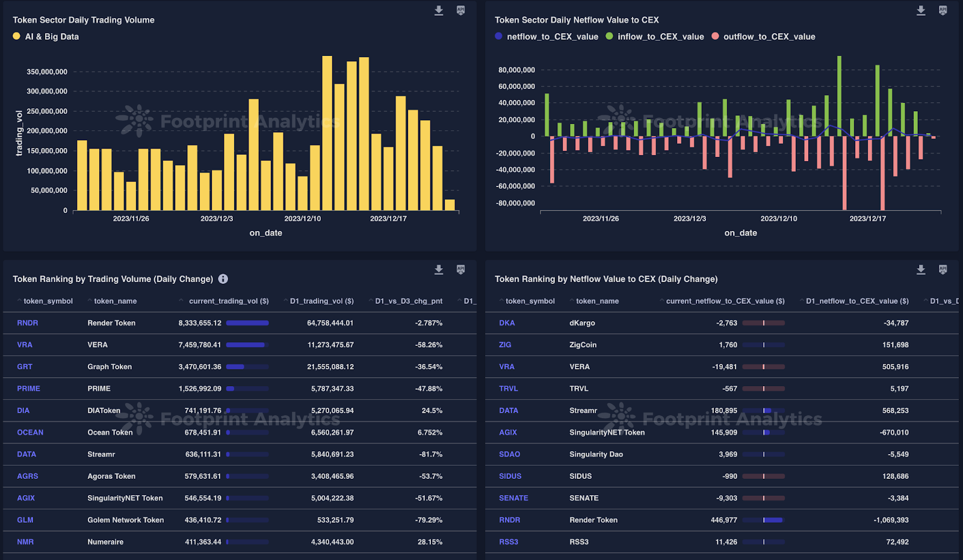Download the Netflow Value to CEX chart

[920, 10]
